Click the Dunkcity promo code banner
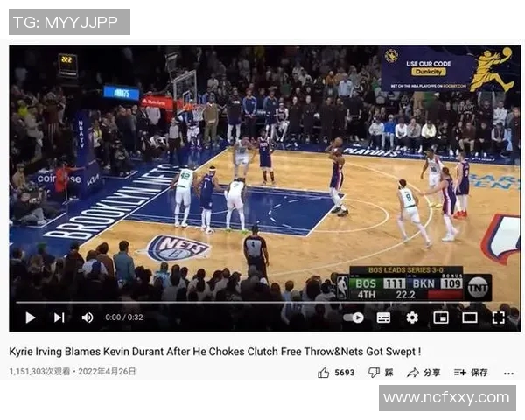This screenshot has height=420, width=525. click(448, 70)
